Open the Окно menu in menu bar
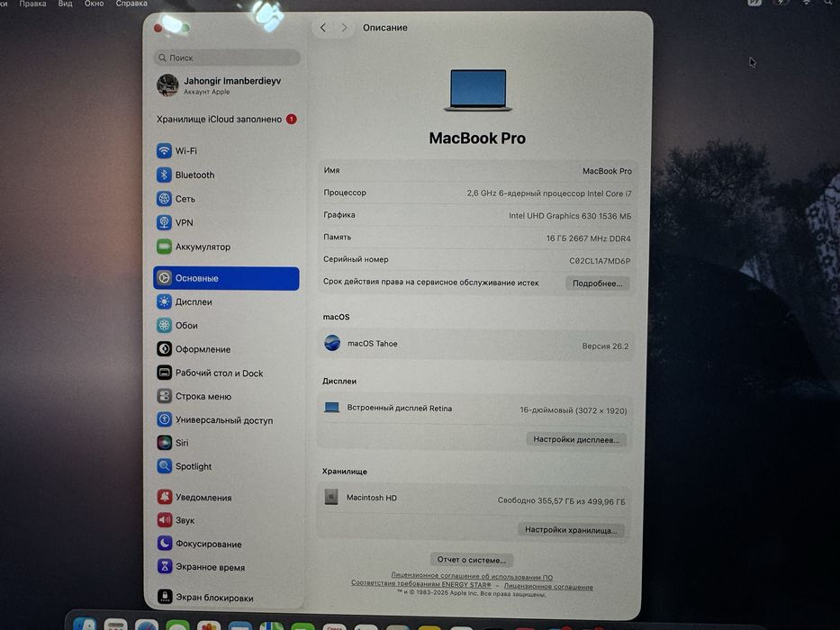This screenshot has width=840, height=630. pyautogui.click(x=95, y=4)
